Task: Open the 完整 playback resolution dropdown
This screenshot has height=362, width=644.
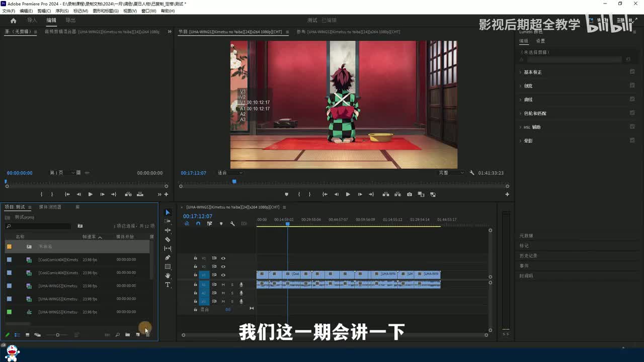Action: [x=451, y=173]
